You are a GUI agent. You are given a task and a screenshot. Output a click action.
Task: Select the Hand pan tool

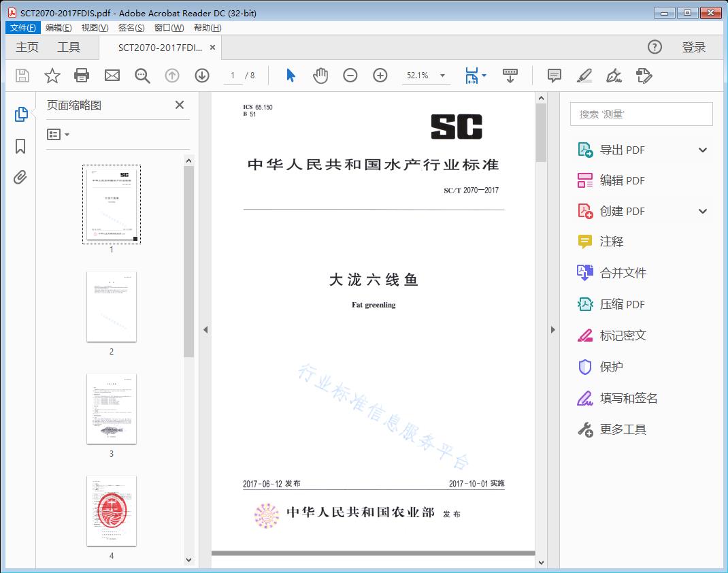click(320, 76)
